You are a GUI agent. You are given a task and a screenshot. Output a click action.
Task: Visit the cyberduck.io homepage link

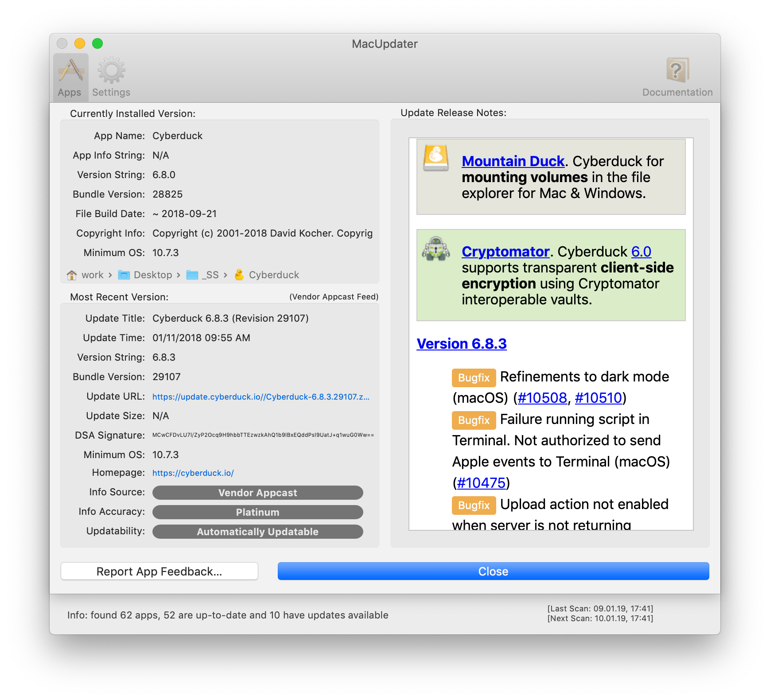(x=193, y=473)
